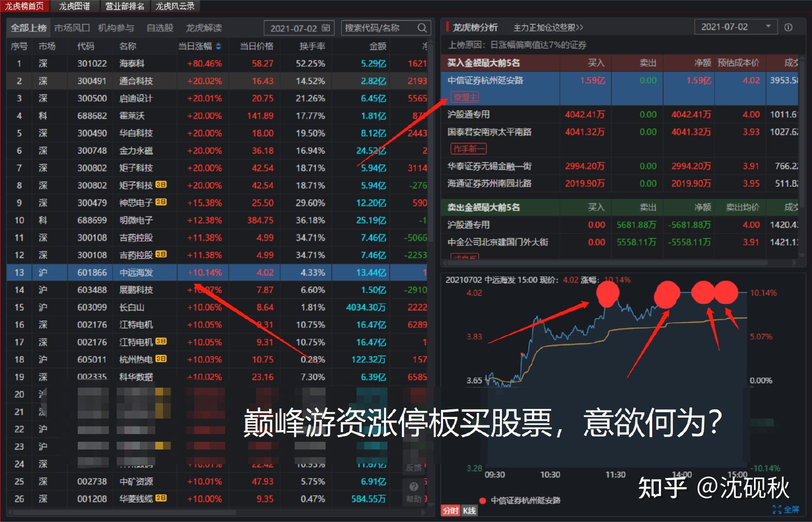Select the 机构参与 filter tab
The image size is (812, 522).
pos(116,28)
